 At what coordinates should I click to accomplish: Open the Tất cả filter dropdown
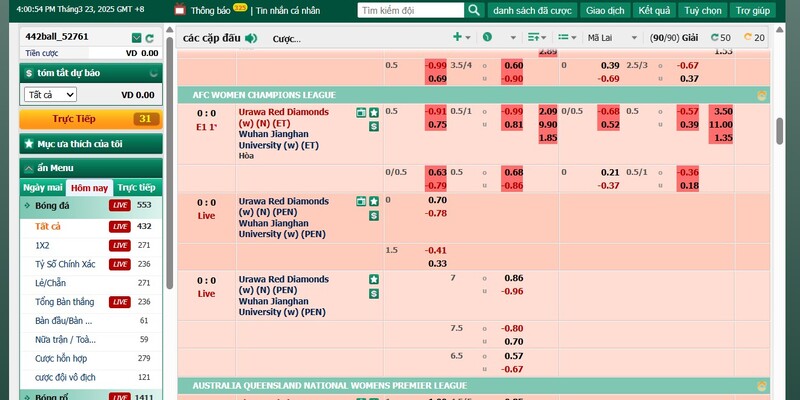(50, 94)
